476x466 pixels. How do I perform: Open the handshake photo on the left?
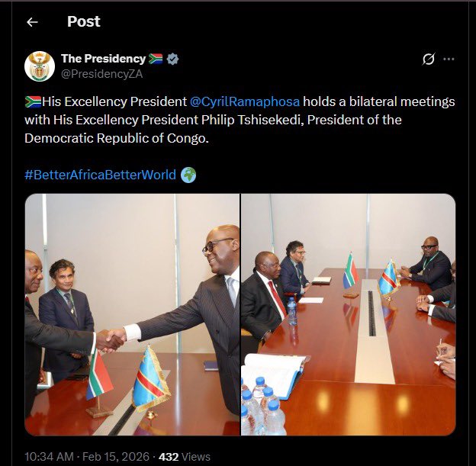(x=132, y=314)
